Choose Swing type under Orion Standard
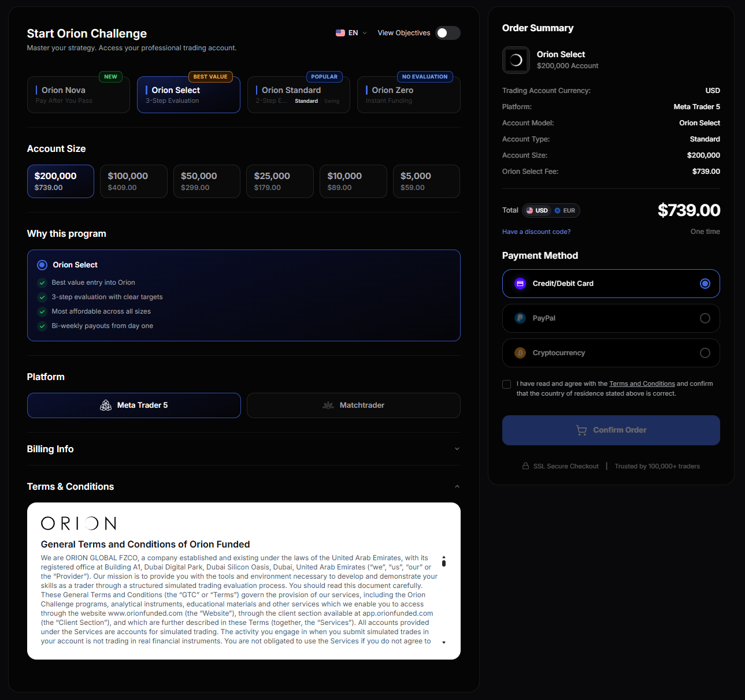This screenshot has width=745, height=700. 332,101
